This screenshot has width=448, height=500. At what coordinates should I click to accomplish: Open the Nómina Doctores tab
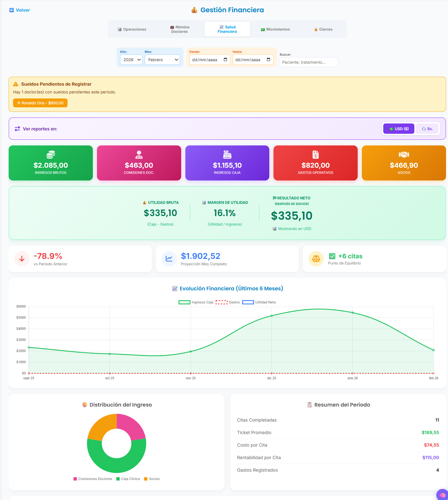tap(179, 29)
